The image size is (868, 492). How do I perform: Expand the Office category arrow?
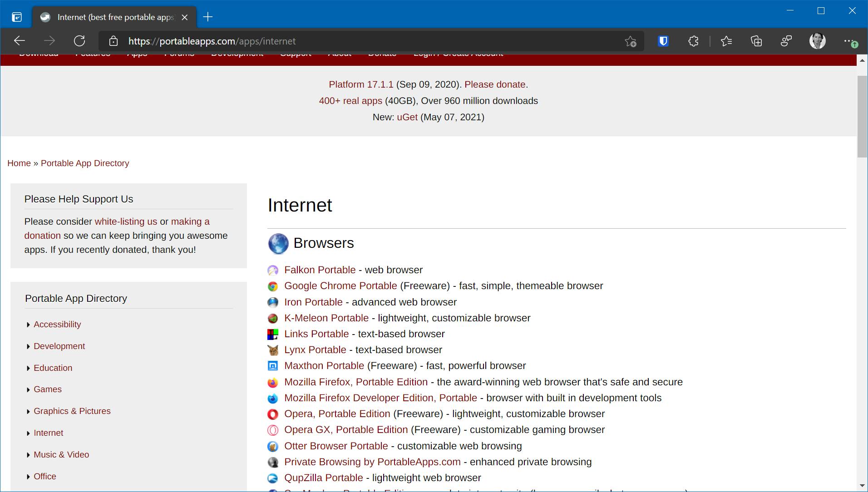tap(29, 477)
